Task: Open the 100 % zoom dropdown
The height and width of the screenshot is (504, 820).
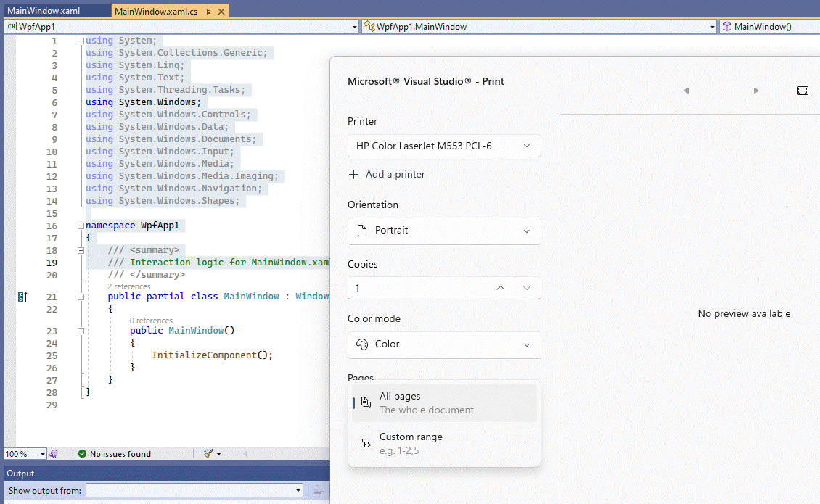Action: pyautogui.click(x=43, y=454)
